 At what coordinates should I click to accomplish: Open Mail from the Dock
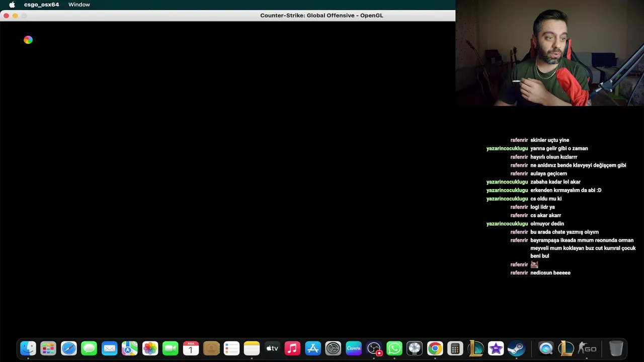[109, 348]
